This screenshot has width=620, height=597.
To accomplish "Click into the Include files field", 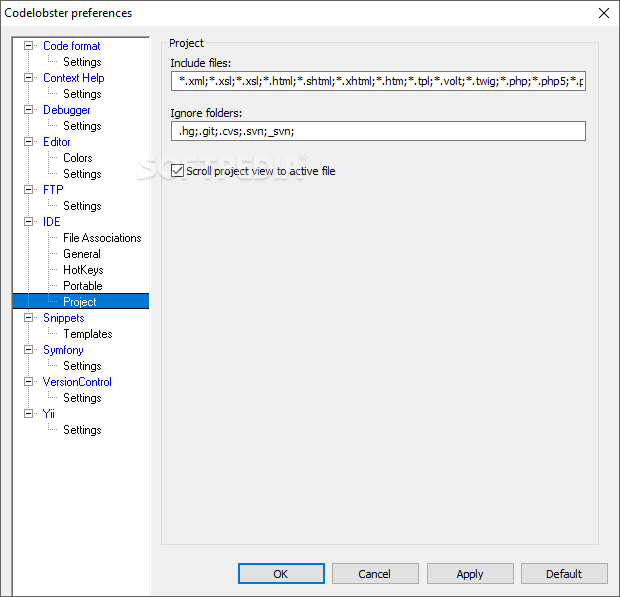I will pos(378,81).
